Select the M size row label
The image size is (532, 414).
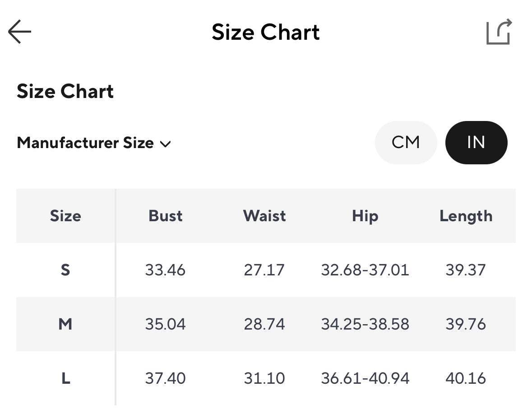pyautogui.click(x=65, y=324)
